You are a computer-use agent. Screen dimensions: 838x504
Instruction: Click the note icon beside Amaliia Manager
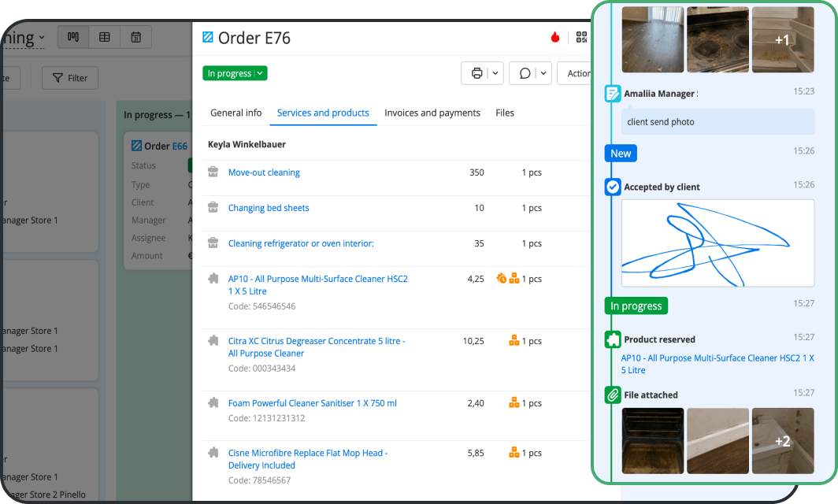[x=613, y=94]
